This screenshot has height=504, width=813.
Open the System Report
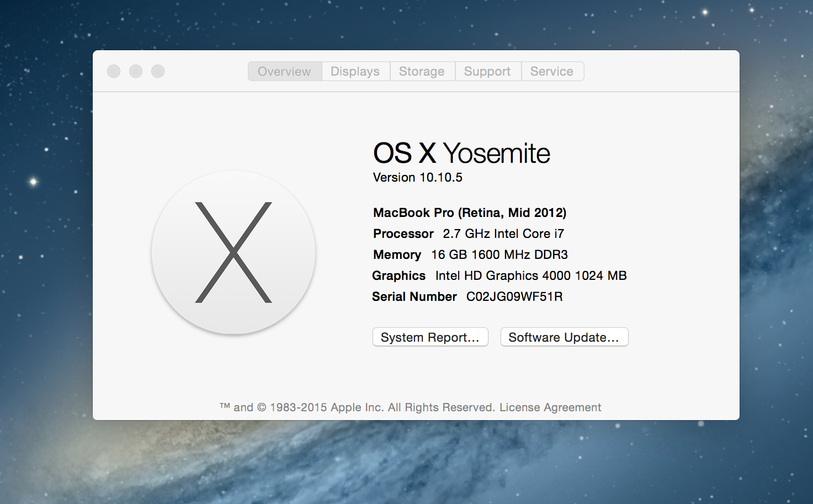pyautogui.click(x=430, y=337)
